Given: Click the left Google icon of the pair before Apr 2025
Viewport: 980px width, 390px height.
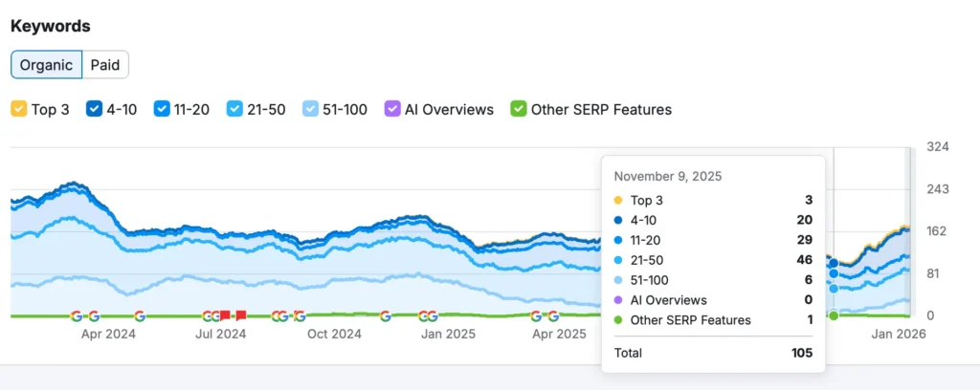Looking at the screenshot, I should coord(536,315).
